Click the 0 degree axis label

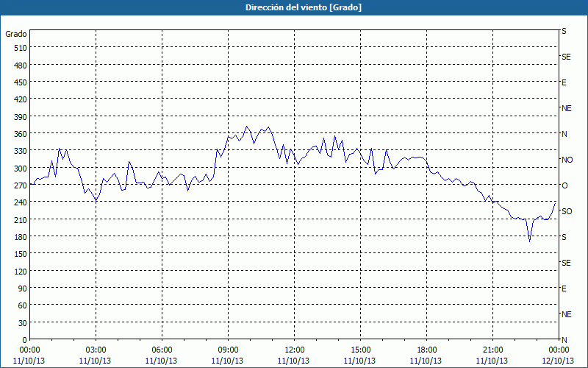(x=25, y=340)
